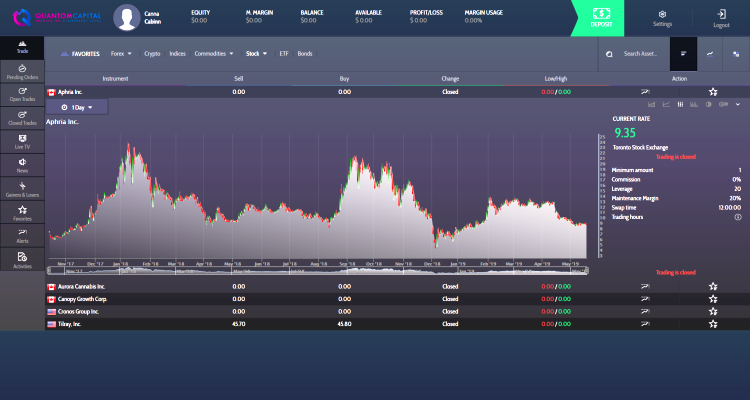Open trade chart icon for Aphria Inc.

coord(645,92)
